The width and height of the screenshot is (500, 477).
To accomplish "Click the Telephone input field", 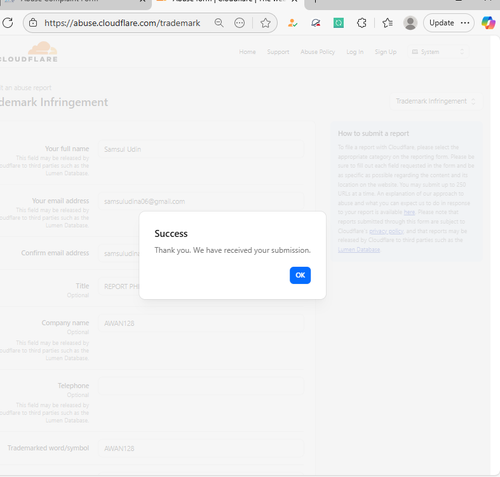I will point(201,386).
